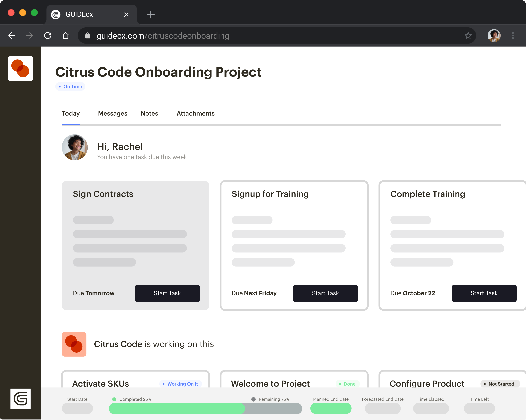Click the browser back arrow
This screenshot has height=420, width=526.
12,36
